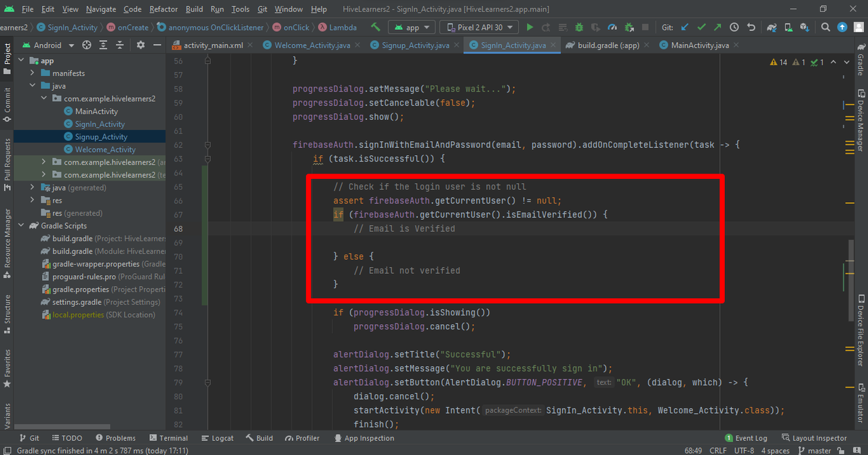Open the Logcat tool window
Image resolution: width=868 pixels, height=455 pixels.
[x=216, y=438]
